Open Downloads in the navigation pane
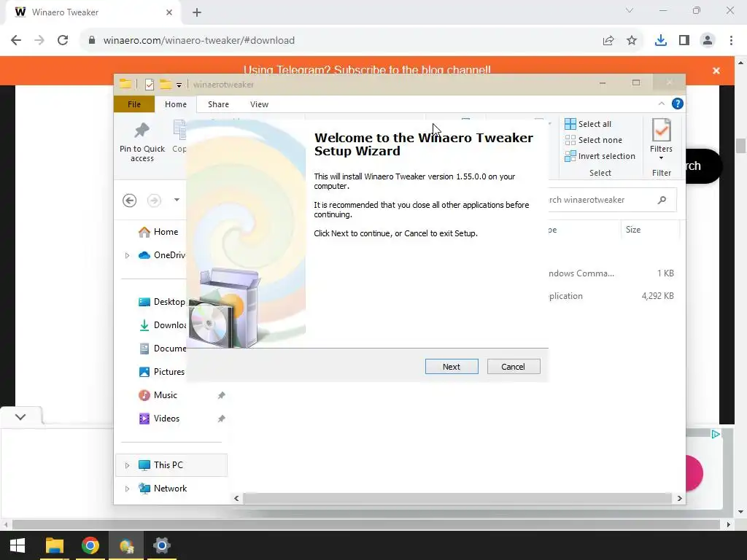The width and height of the screenshot is (747, 560). pos(162,325)
